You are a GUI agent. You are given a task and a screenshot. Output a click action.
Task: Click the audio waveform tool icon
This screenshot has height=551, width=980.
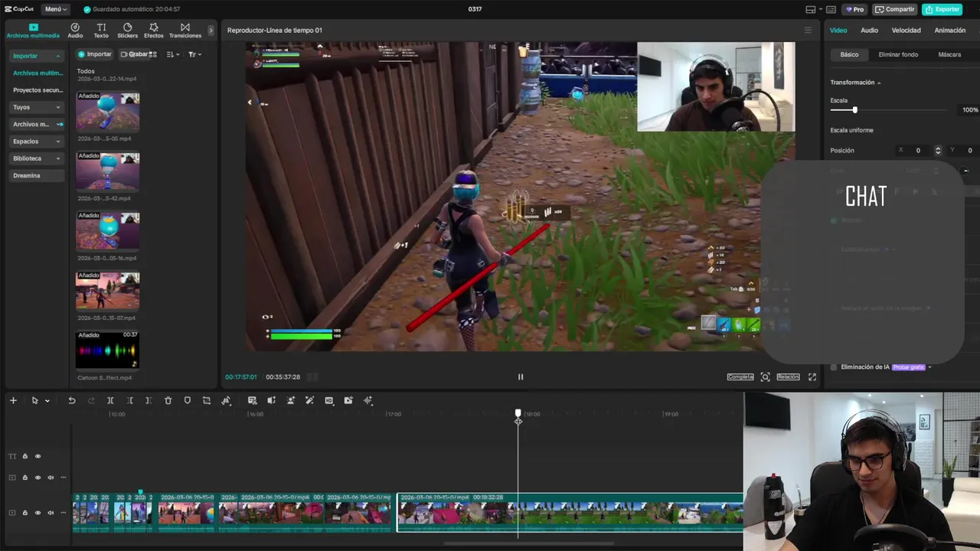367,400
